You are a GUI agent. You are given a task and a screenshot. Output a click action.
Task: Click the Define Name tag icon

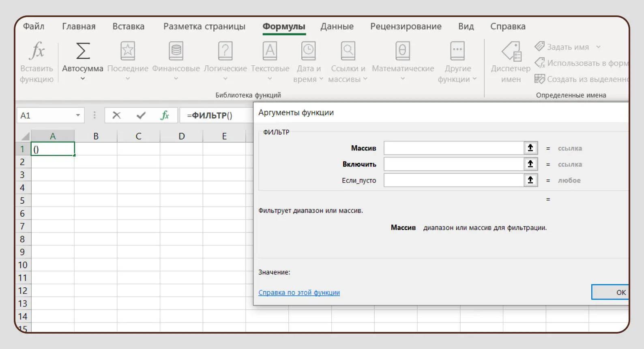pos(540,46)
